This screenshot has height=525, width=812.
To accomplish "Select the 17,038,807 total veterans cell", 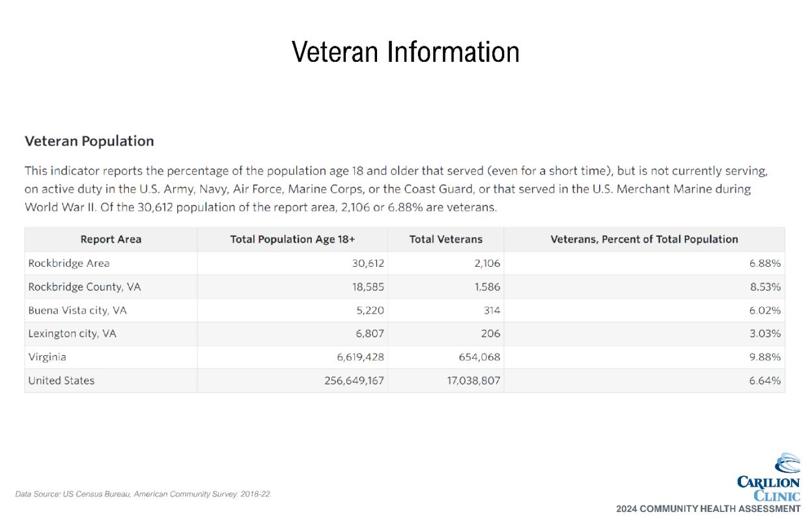I will click(469, 381).
